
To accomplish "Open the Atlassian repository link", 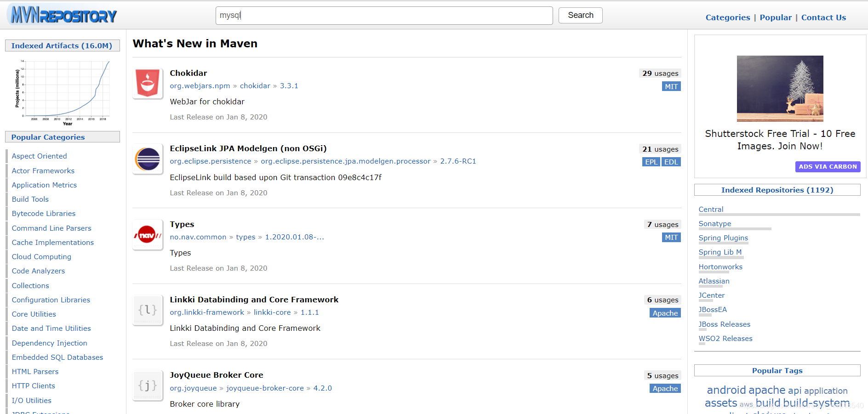I will click(714, 281).
